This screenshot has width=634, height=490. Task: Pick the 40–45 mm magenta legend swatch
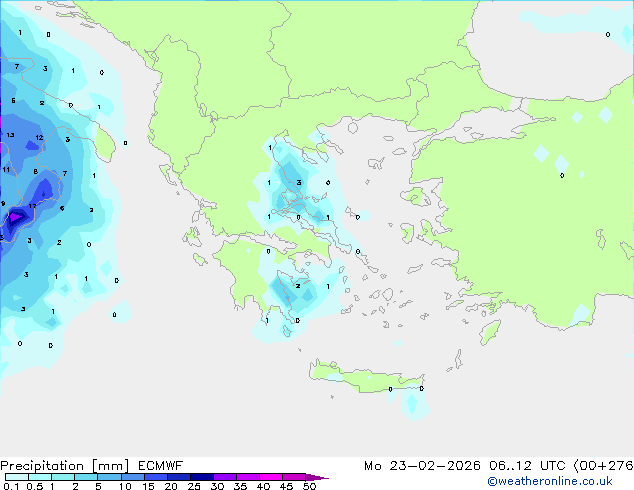(271, 477)
